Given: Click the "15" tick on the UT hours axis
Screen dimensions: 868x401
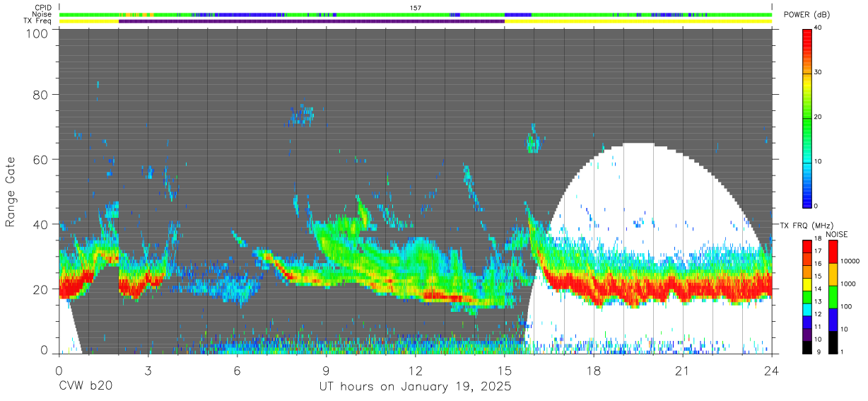Looking at the screenshot, I should tap(504, 370).
